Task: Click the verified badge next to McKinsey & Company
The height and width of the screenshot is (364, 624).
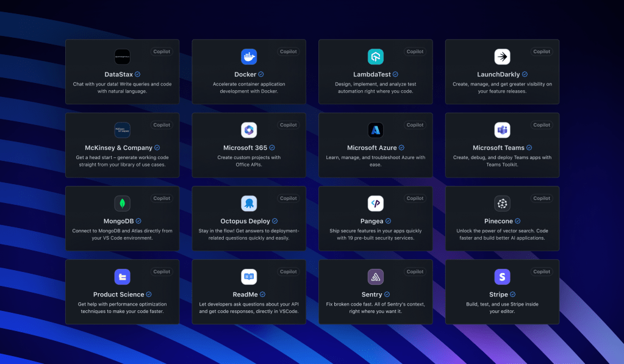Action: click(157, 148)
